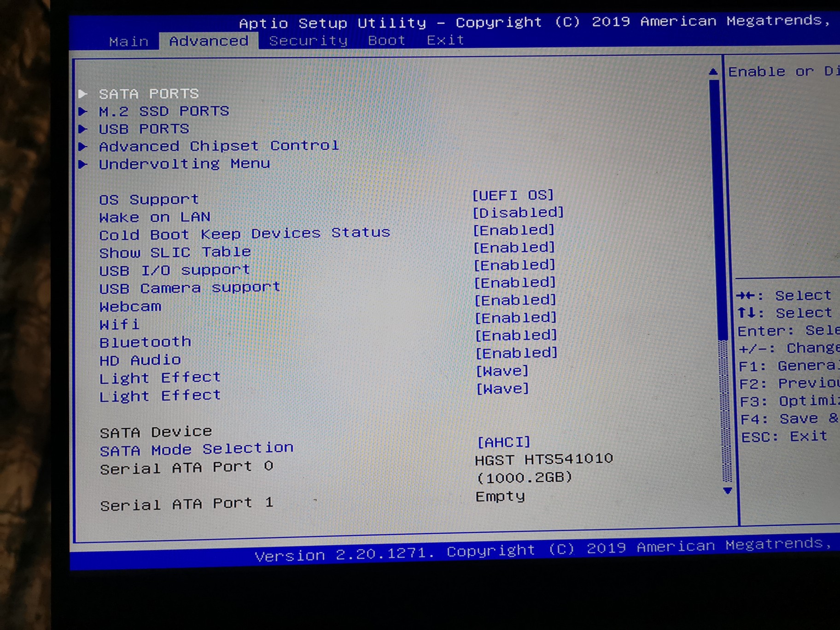Click the SATA Device heading
Viewport: 840px width, 630px height.
[x=156, y=432]
